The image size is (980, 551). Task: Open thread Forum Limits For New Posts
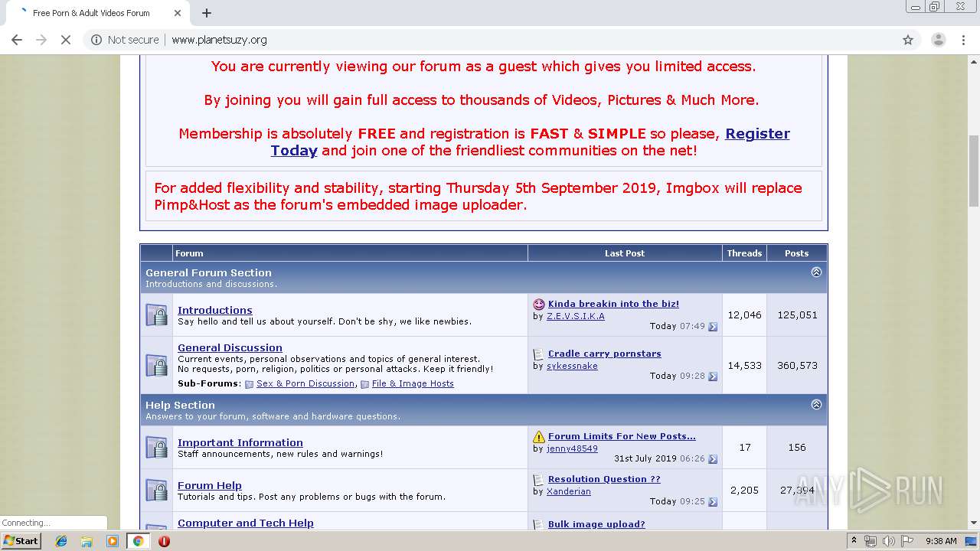point(622,436)
